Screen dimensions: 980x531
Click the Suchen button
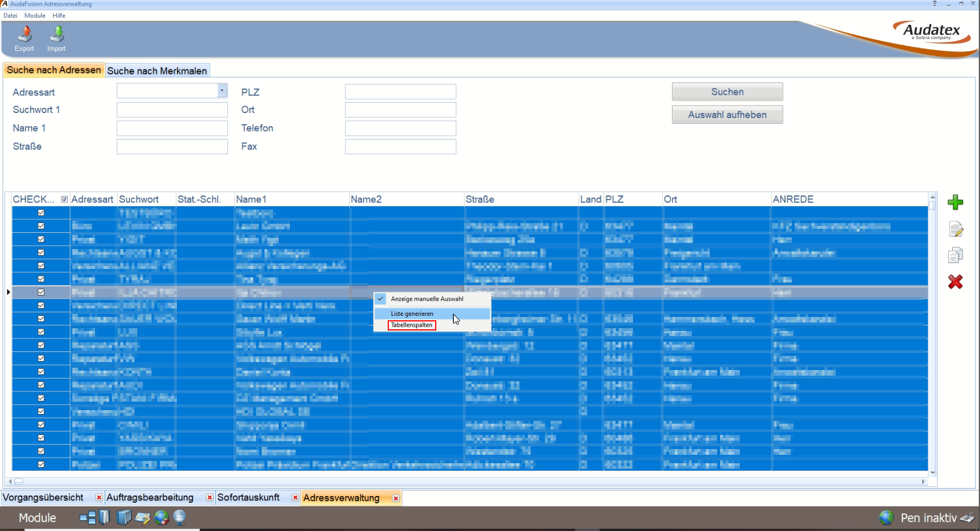coord(727,92)
